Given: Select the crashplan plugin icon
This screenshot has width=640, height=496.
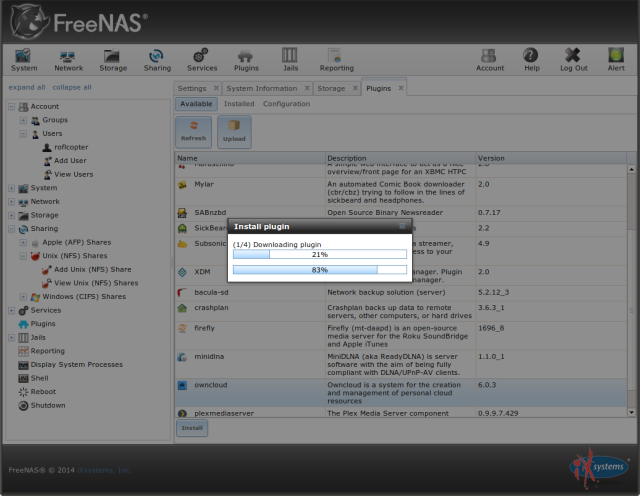Looking at the screenshot, I should pyautogui.click(x=182, y=308).
